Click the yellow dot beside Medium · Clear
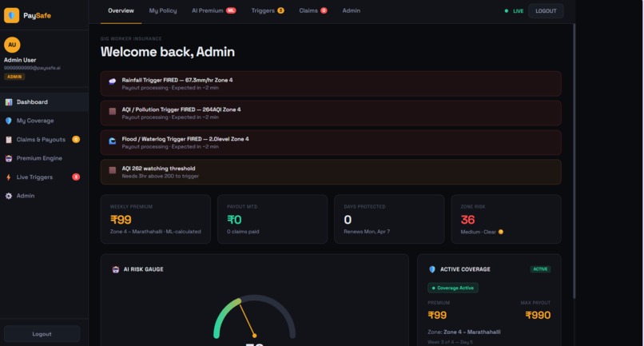This screenshot has width=644, height=346. 501,232
